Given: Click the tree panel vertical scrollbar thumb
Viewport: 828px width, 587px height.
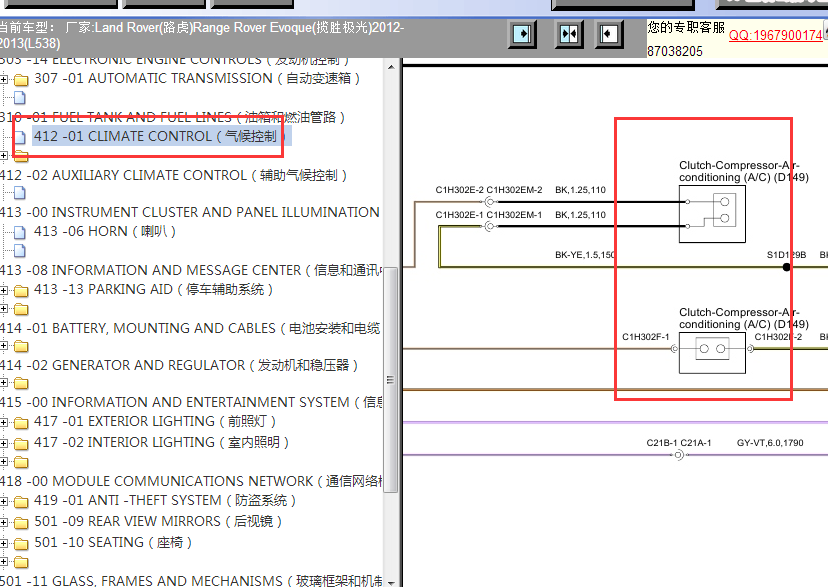Looking at the screenshot, I should 391,380.
